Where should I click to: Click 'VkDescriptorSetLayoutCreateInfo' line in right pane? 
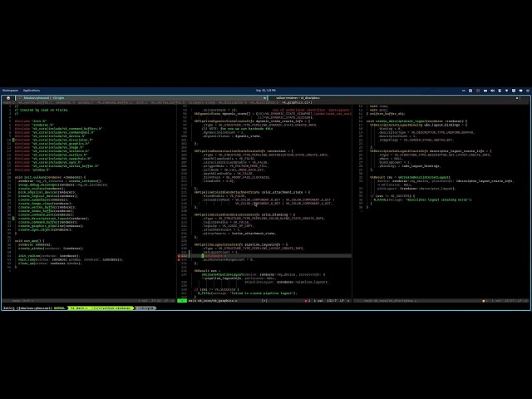click(x=431, y=151)
